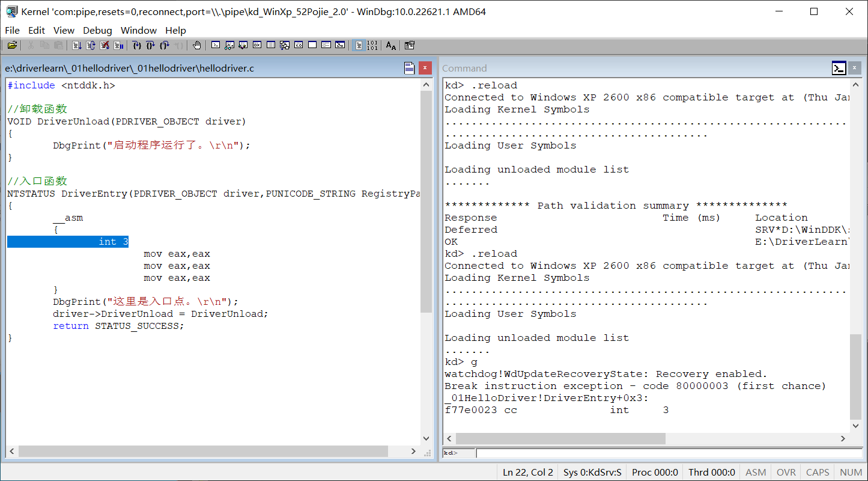This screenshot has height=481, width=868.
Task: Switch to Source mode off (binary 101) toggle
Action: coord(372,45)
